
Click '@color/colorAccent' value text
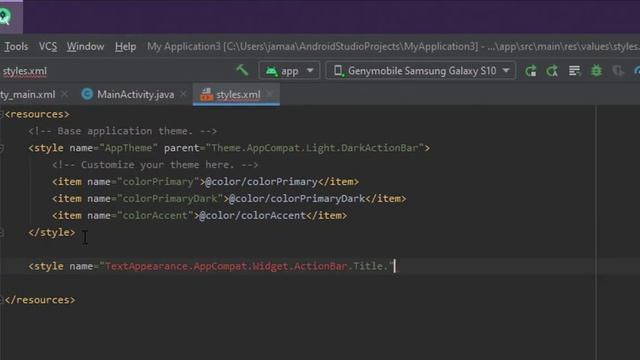(252, 216)
